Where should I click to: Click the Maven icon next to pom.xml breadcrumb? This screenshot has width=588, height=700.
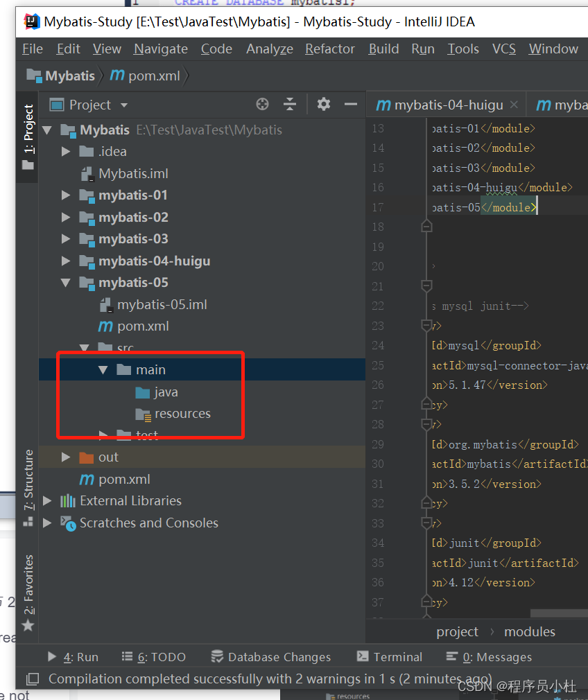tap(117, 75)
